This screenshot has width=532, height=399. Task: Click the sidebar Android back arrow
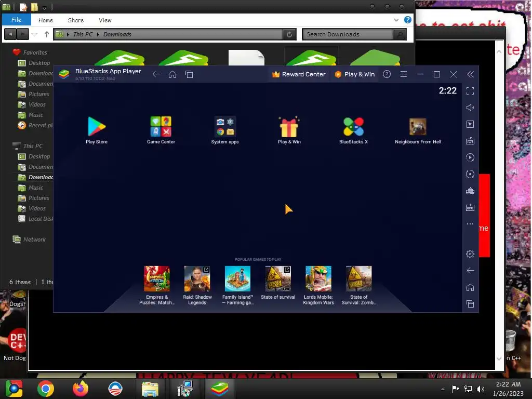(470, 270)
